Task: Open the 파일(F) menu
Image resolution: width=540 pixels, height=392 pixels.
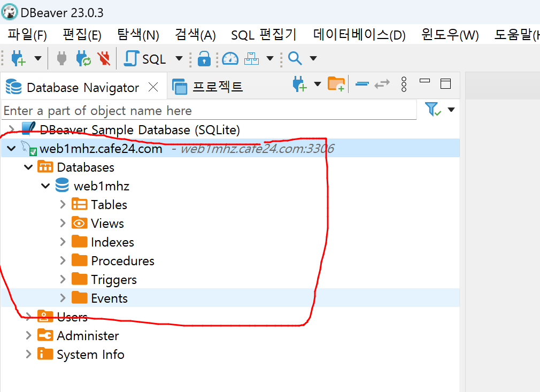Action: tap(27, 35)
